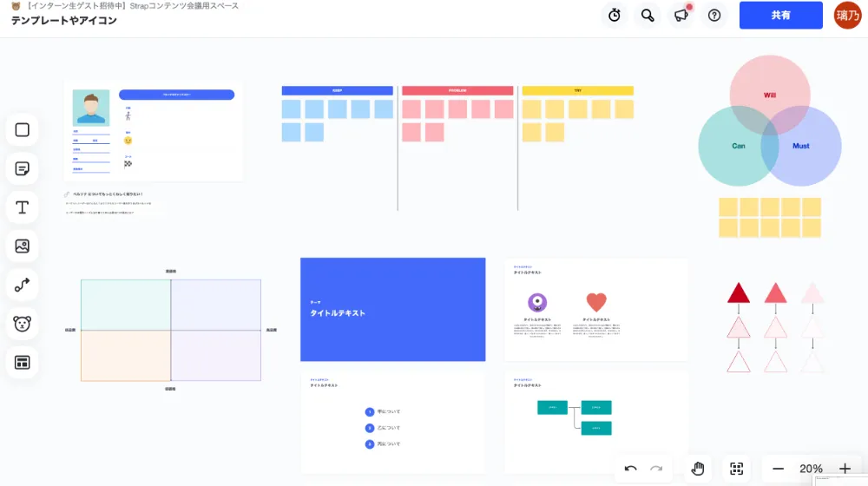Select the solid dark red triangle
The image size is (868, 486).
point(739,293)
